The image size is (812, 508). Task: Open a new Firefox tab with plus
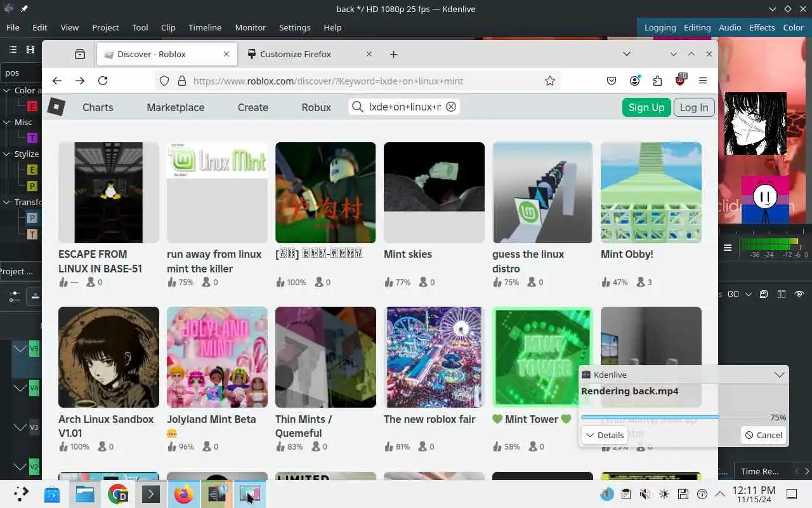tap(393, 54)
